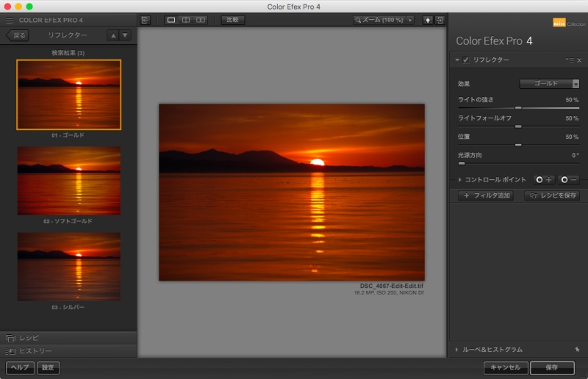Switch to split preview view
Image resolution: width=588 pixels, height=379 pixels.
[x=186, y=20]
